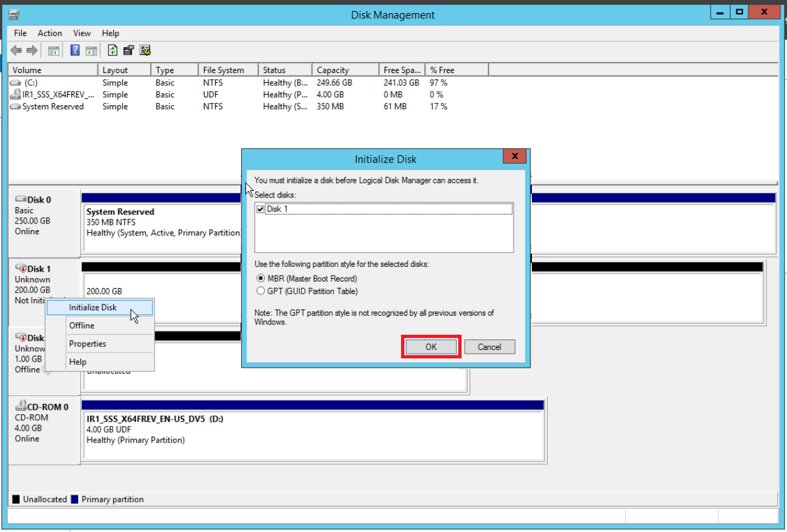Screen dimensions: 787x532
Task: Choose Properties in the context menu
Action: (x=87, y=344)
